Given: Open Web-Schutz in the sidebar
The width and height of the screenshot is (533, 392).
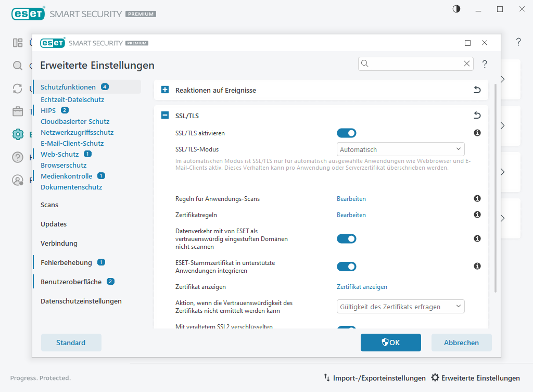Looking at the screenshot, I should [59, 154].
